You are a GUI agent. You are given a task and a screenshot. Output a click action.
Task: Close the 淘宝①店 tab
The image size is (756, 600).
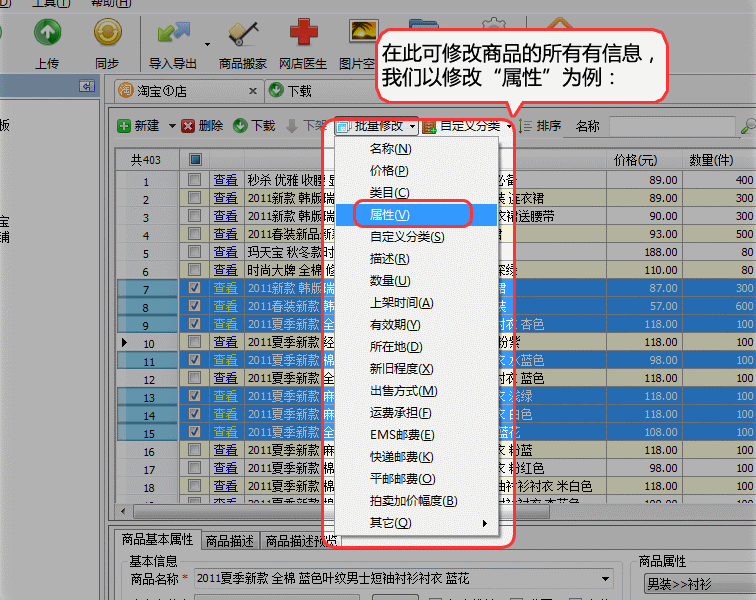(x=253, y=91)
